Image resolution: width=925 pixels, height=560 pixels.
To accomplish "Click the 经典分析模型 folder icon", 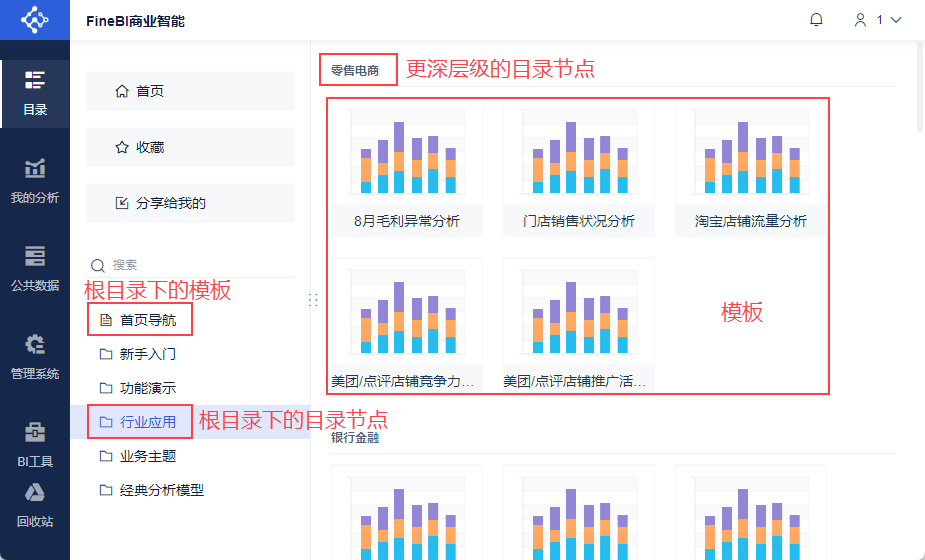I will (x=106, y=490).
